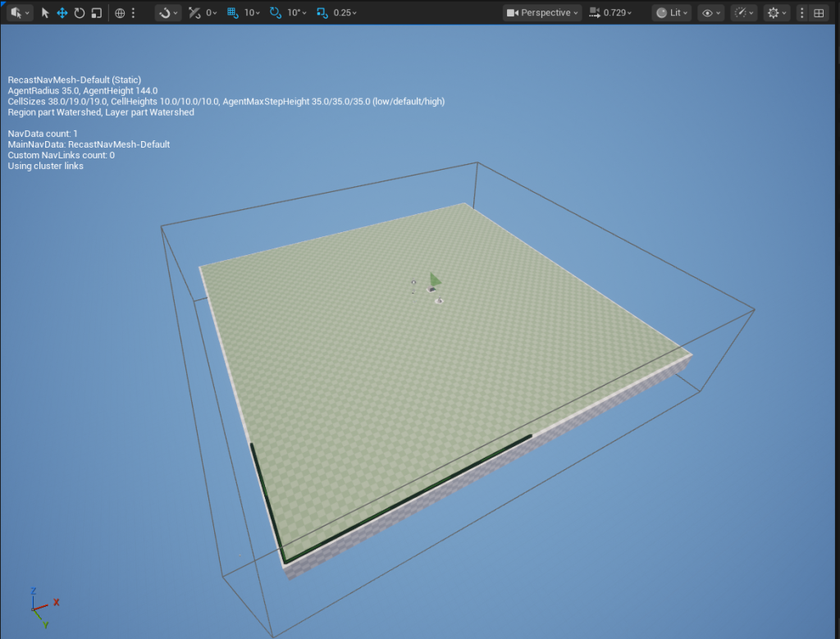Open the performance and scalability gauge menu
This screenshot has height=639, width=840.
click(x=743, y=13)
